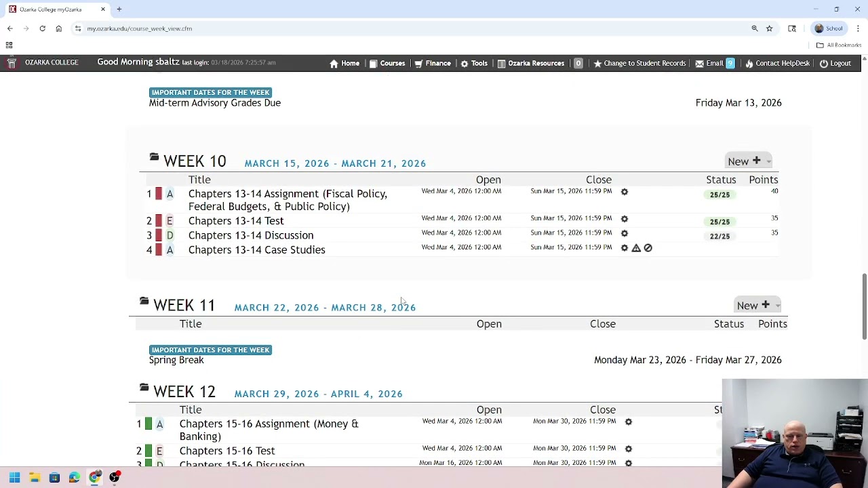Screen dimensions: 868x488
Task: Click the notification counter badge showing 0
Action: pyautogui.click(x=578, y=64)
